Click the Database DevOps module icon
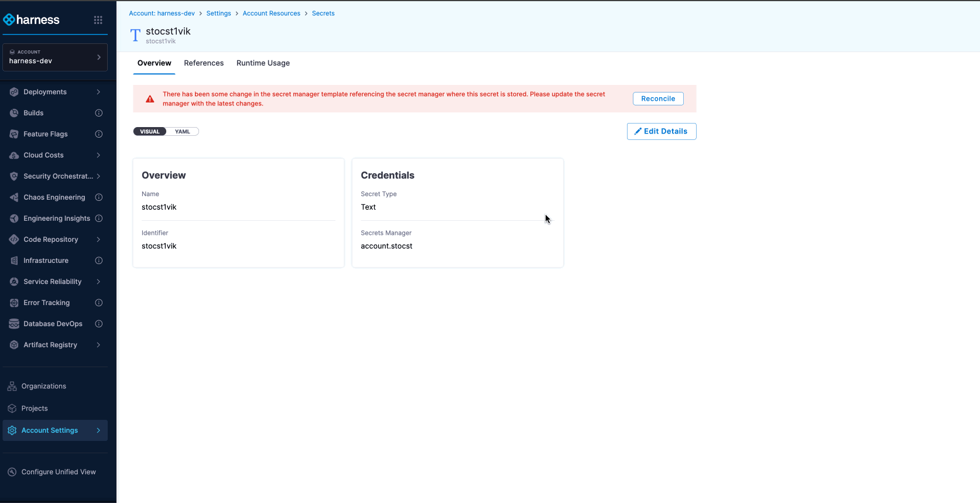980x503 pixels. click(x=14, y=324)
